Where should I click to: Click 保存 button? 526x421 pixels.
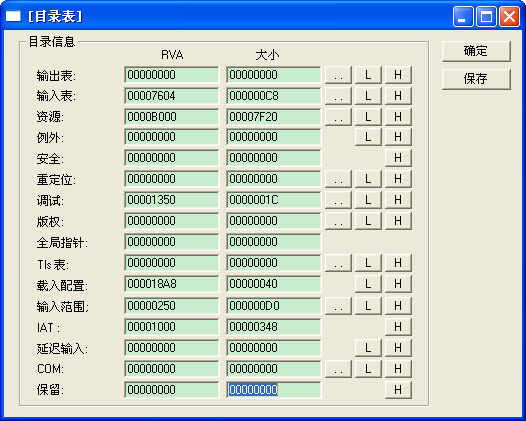tap(476, 79)
